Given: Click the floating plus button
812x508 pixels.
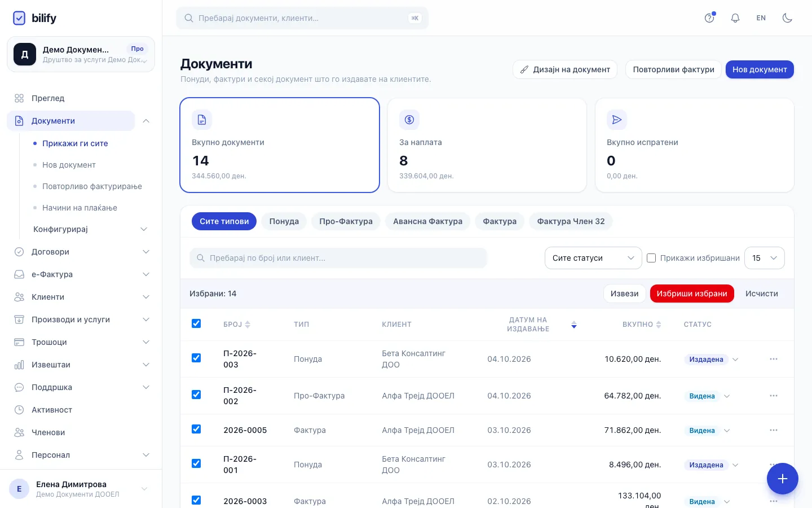Looking at the screenshot, I should pos(782,479).
